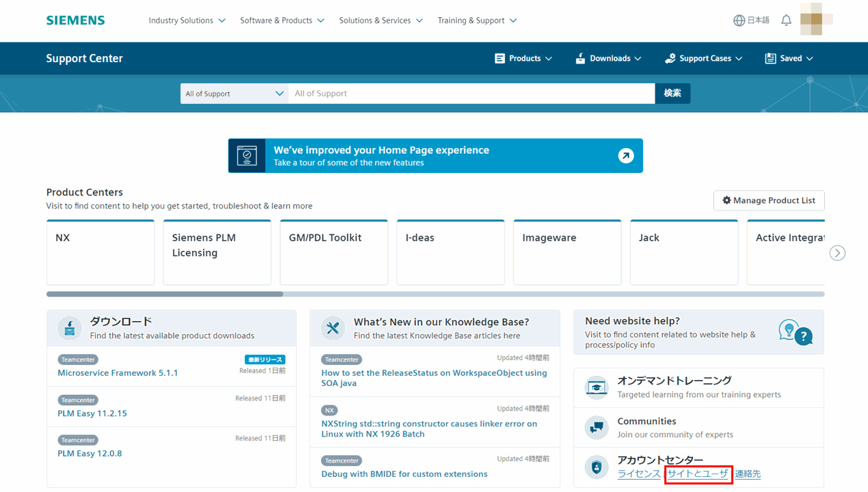Click the ライセンス link

tap(639, 474)
